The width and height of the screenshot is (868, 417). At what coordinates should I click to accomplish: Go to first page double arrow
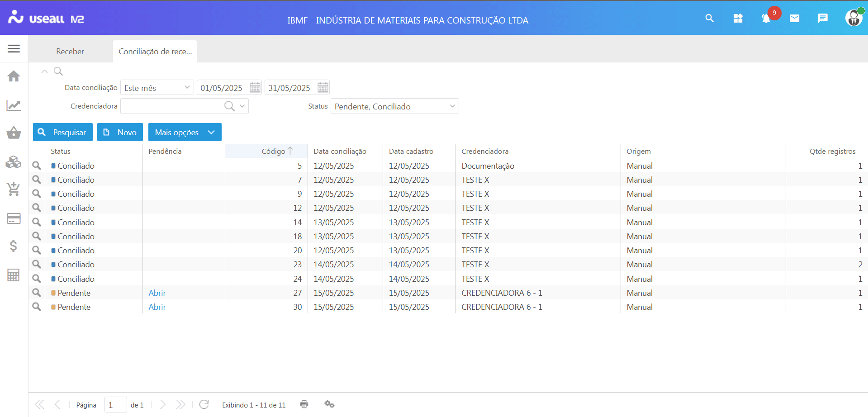[40, 404]
